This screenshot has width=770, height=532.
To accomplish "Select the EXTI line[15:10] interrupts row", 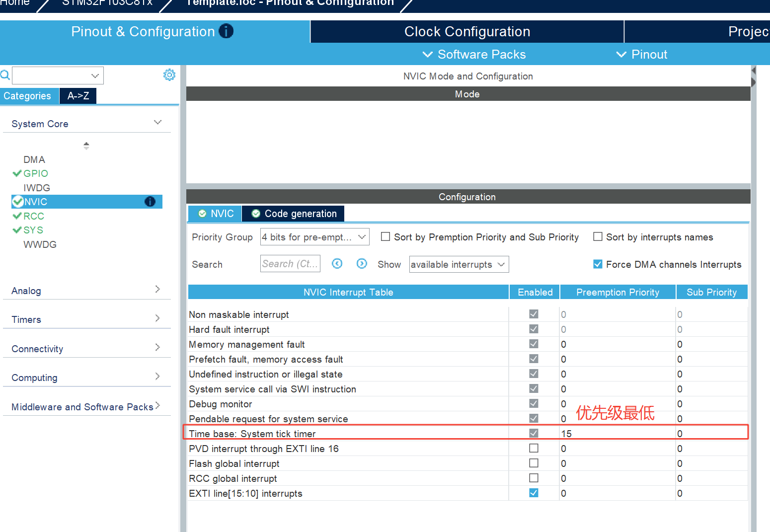I will pos(467,493).
